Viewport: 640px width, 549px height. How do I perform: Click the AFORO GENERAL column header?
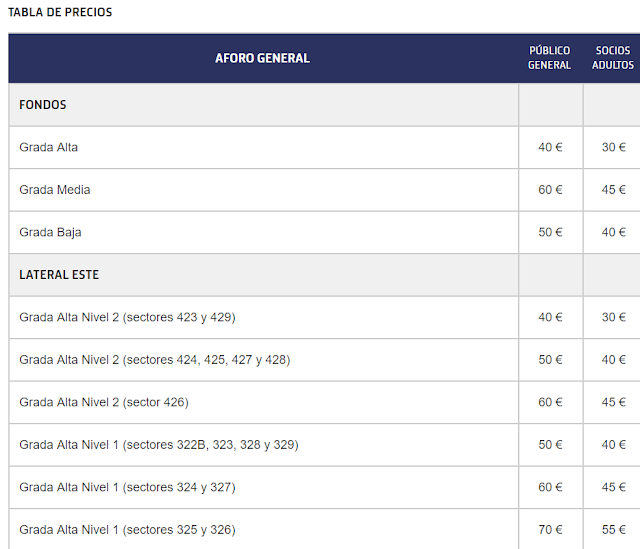(x=262, y=58)
